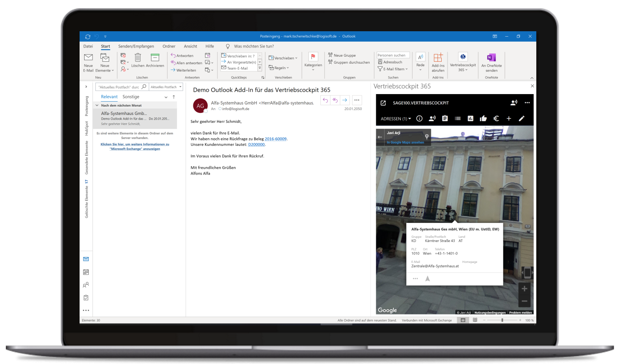
Task: Open the Neue Elemente dropdown
Action: pyautogui.click(x=105, y=63)
